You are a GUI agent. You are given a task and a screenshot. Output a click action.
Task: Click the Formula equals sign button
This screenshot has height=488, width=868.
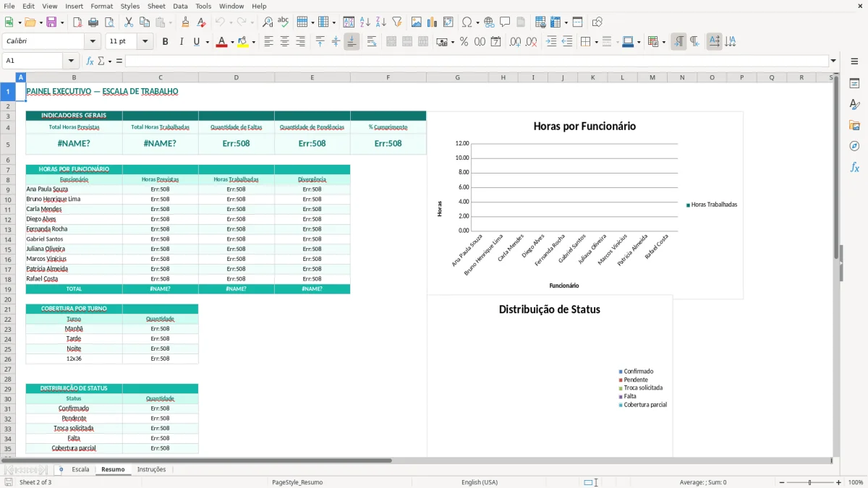[118, 61]
